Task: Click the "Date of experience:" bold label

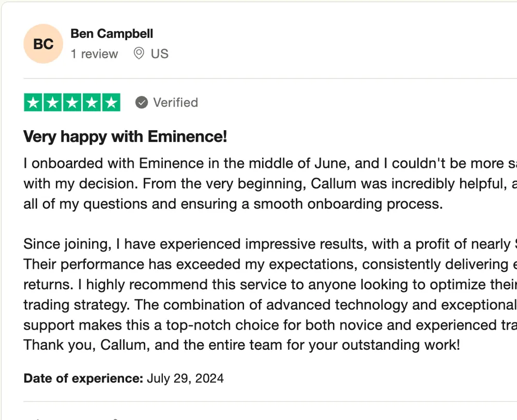Action: tap(83, 378)
